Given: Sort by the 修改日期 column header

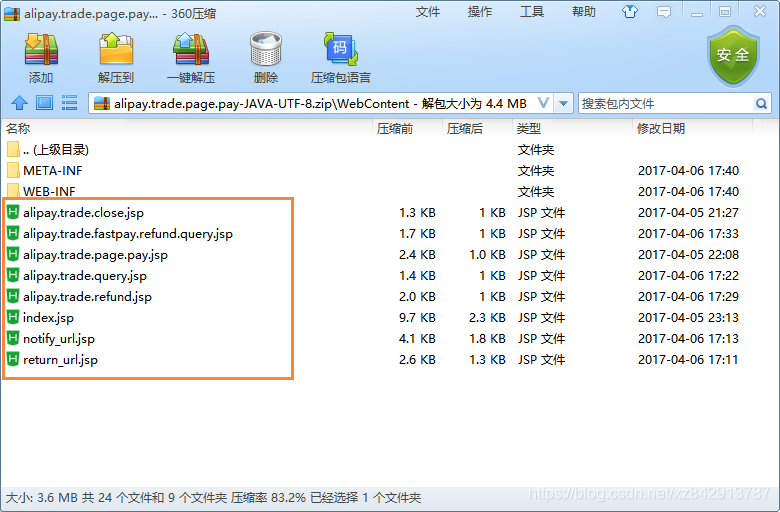Looking at the screenshot, I should tap(693, 129).
